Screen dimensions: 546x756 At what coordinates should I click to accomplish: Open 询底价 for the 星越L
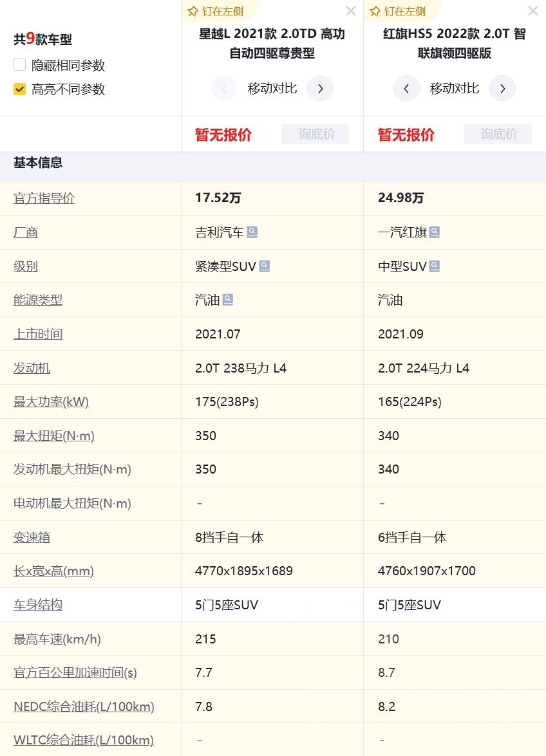click(315, 134)
